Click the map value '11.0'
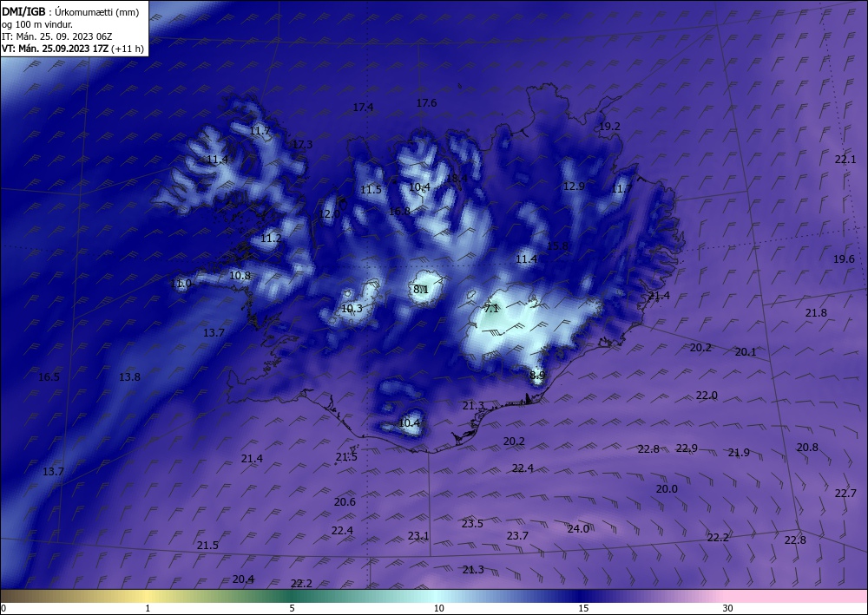 [x=181, y=284]
